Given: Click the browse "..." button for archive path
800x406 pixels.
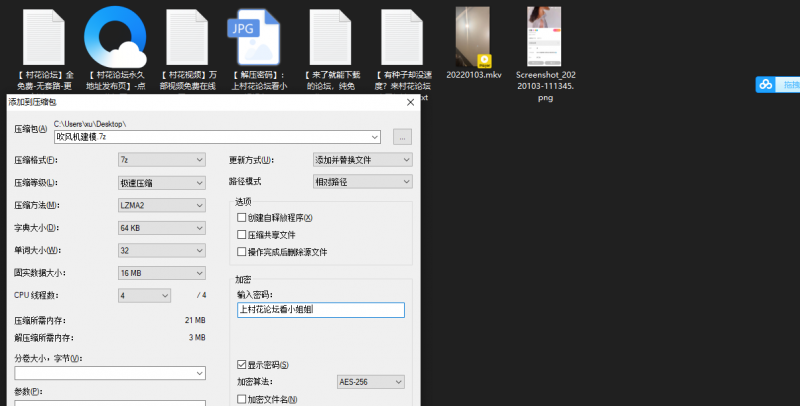Looking at the screenshot, I should tap(402, 137).
